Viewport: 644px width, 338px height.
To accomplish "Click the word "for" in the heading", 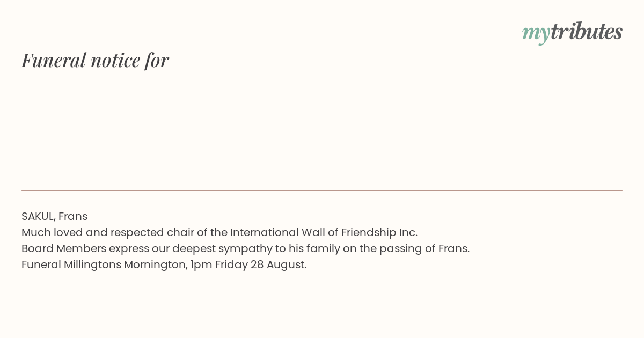I will (x=157, y=60).
